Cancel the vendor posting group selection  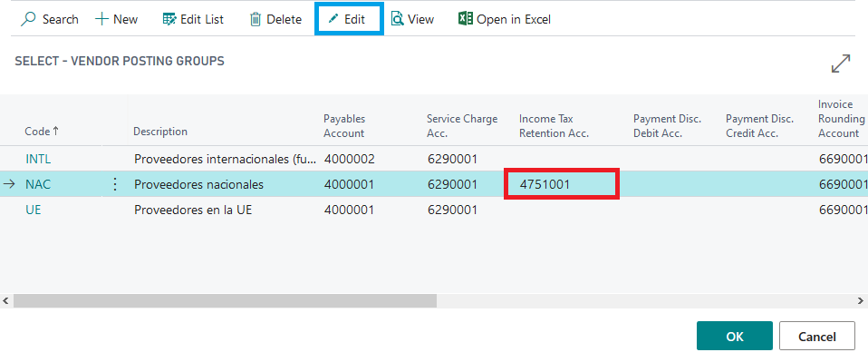point(817,336)
